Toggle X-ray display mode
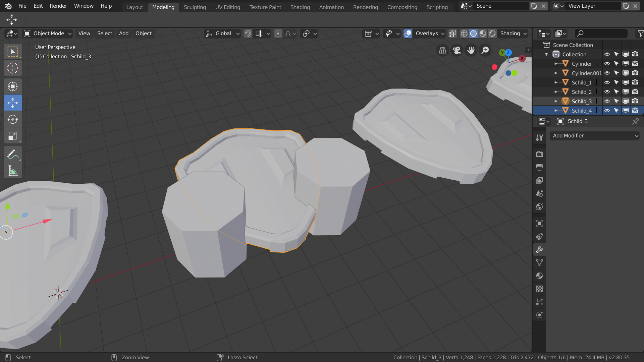Viewport: 644px width, 362px height. click(452, 34)
